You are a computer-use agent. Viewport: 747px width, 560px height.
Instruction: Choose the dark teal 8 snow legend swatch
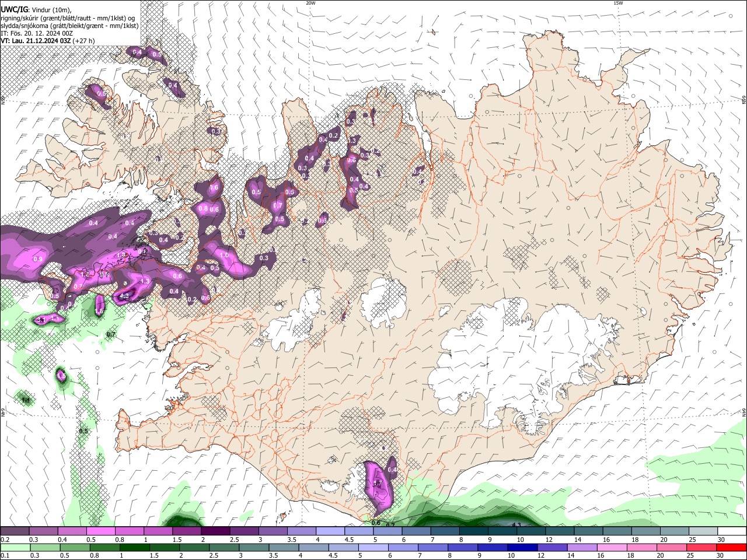pyautogui.click(x=474, y=531)
